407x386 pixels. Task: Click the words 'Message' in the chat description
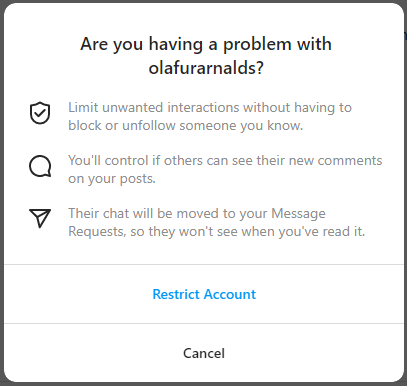pos(298,214)
